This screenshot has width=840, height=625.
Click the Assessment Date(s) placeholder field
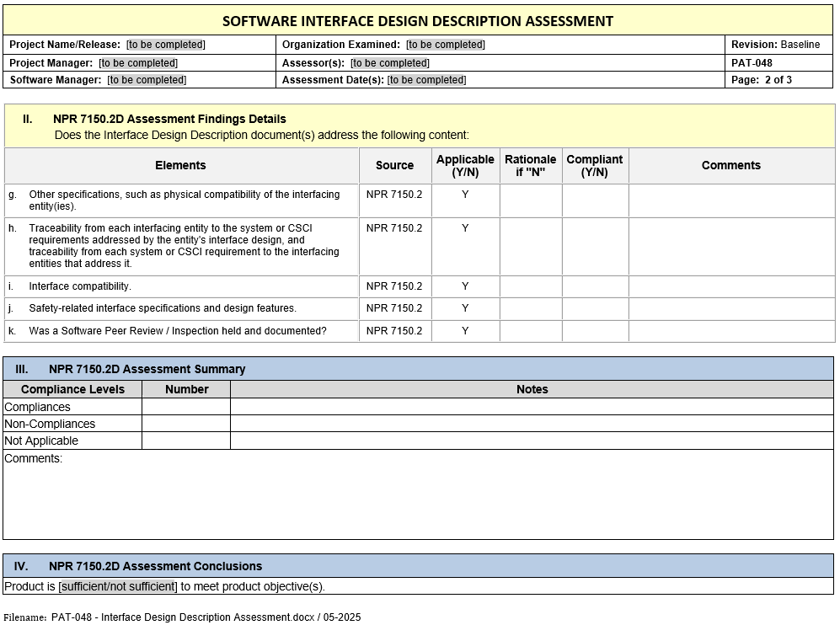click(x=426, y=80)
